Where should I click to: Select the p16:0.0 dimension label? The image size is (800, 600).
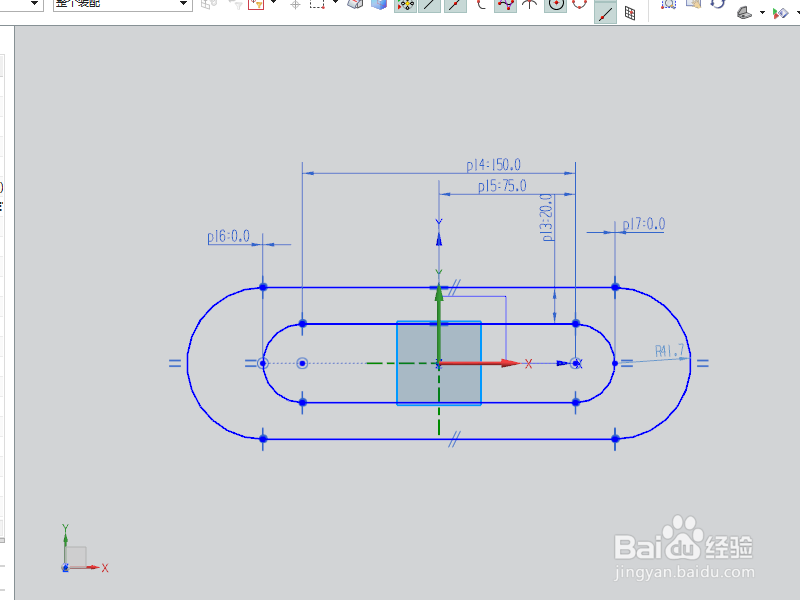coord(228,237)
